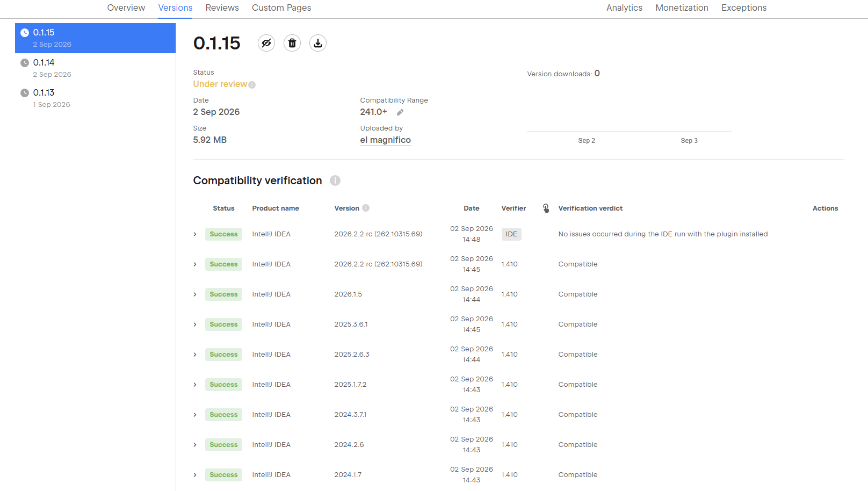Download version 0.1.15 file
This screenshot has width=868, height=491.
[318, 43]
